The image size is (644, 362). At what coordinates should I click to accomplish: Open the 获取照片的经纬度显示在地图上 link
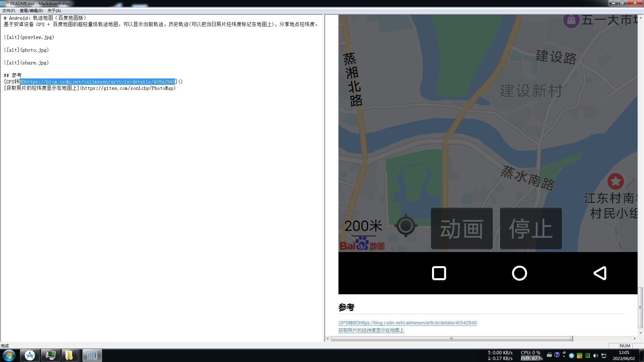371,330
